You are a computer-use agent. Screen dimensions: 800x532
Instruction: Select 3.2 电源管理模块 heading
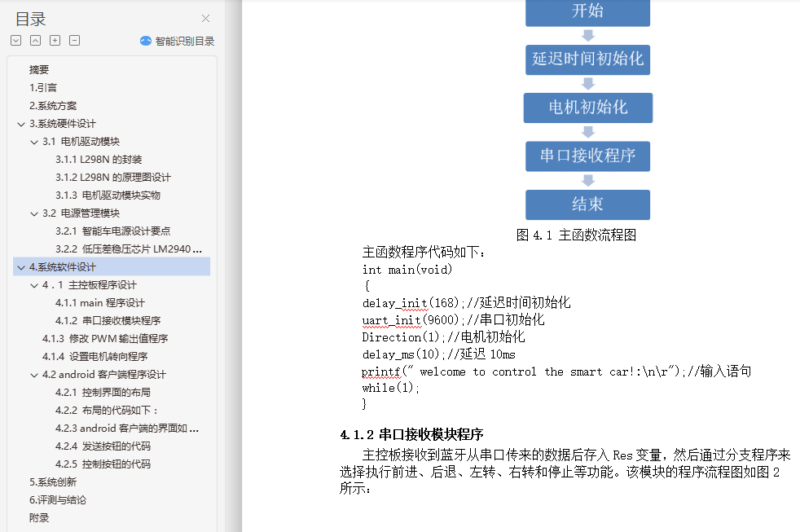coord(81,213)
